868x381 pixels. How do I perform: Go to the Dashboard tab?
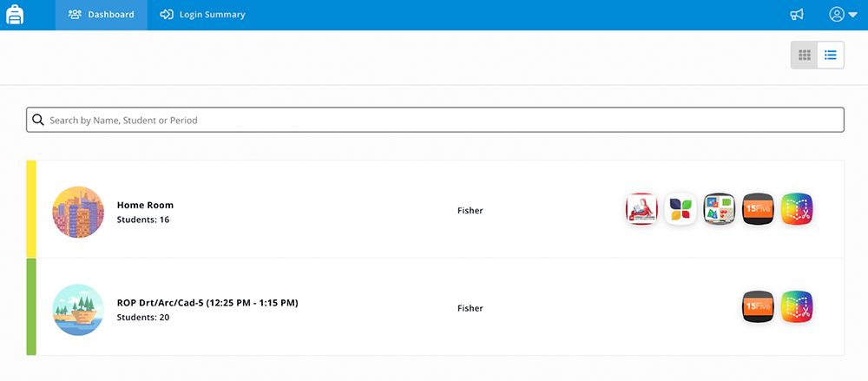pos(102,15)
